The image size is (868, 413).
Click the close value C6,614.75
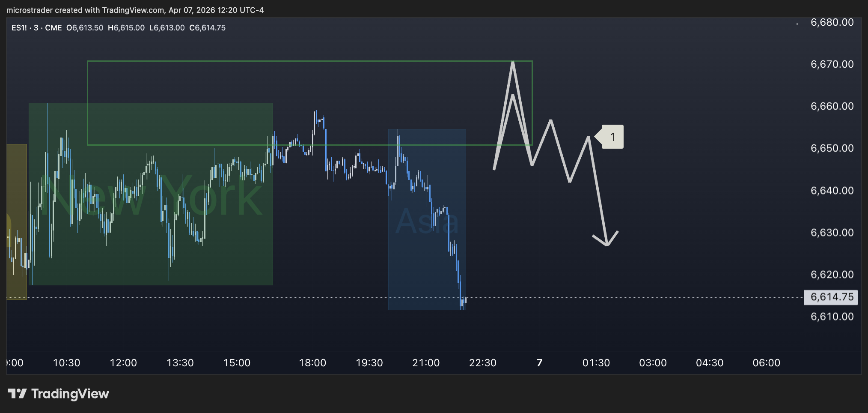(208, 28)
